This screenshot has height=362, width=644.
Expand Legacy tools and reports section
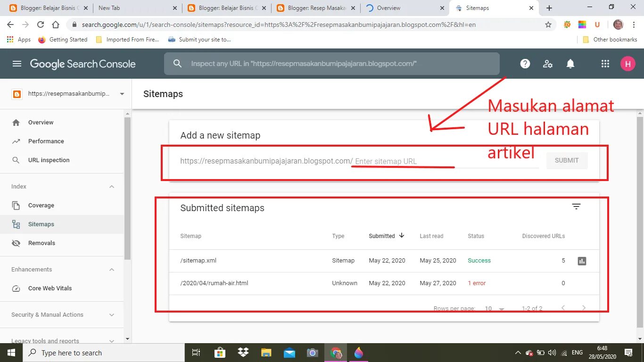[112, 340]
